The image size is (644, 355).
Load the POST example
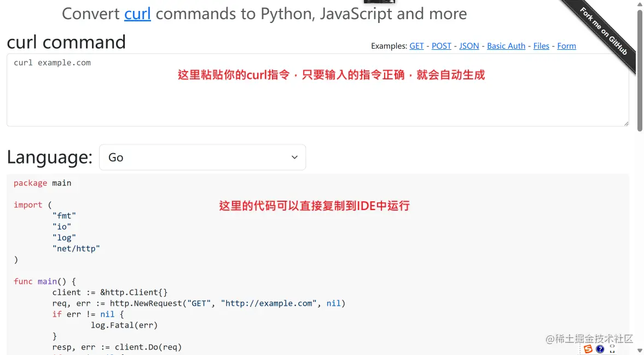pyautogui.click(x=442, y=46)
